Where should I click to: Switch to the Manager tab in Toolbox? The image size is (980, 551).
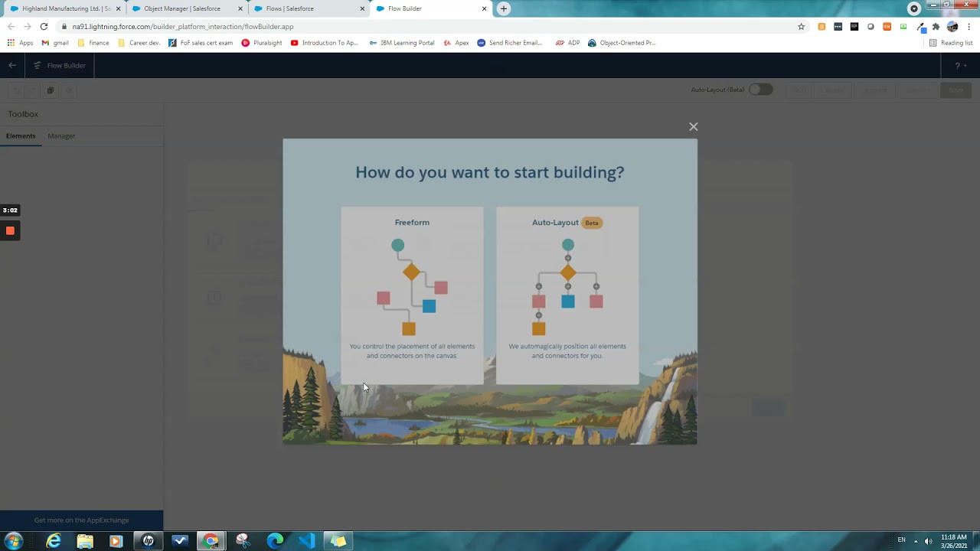pyautogui.click(x=61, y=136)
